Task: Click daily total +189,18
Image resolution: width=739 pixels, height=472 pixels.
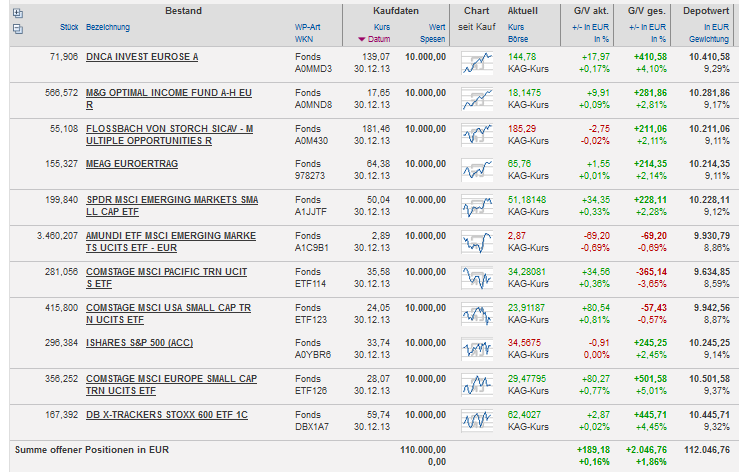Action: [x=593, y=450]
